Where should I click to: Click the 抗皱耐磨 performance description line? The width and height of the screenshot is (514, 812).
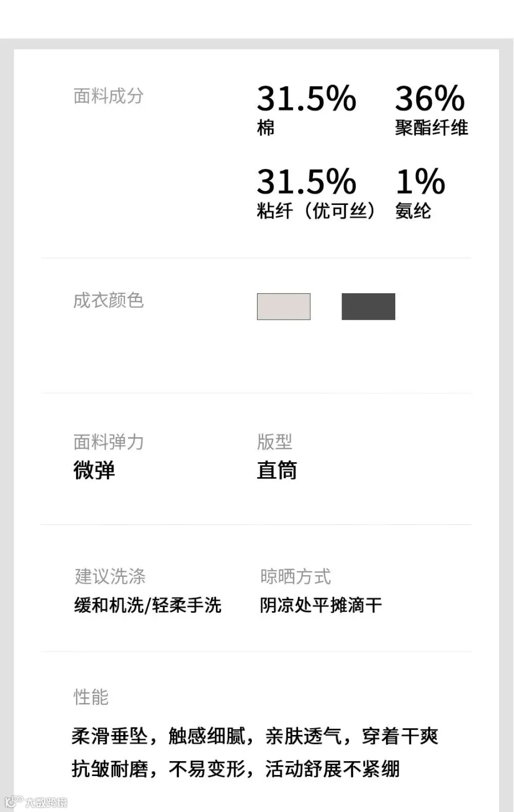(236, 769)
